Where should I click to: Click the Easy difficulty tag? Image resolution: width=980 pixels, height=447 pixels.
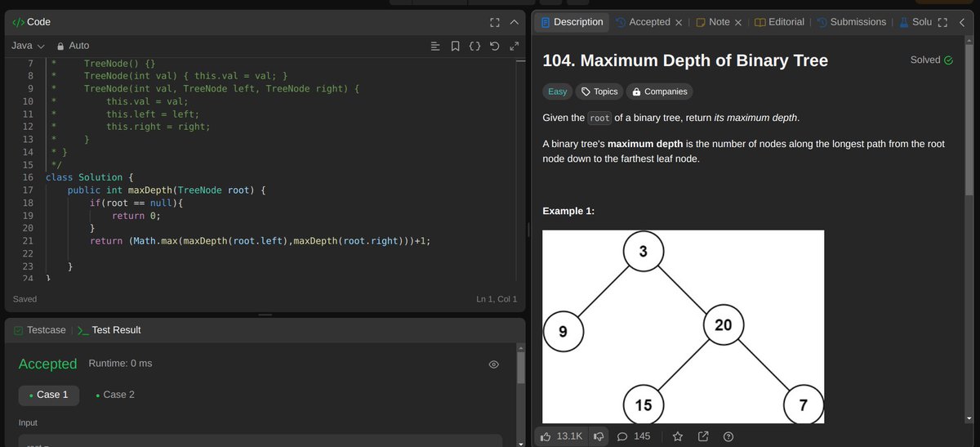[x=558, y=92]
